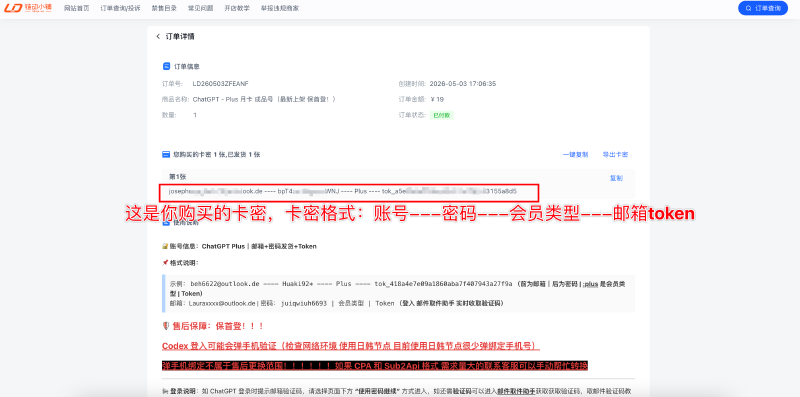Click the 导出卡密 link
This screenshot has width=800, height=397.
[615, 154]
